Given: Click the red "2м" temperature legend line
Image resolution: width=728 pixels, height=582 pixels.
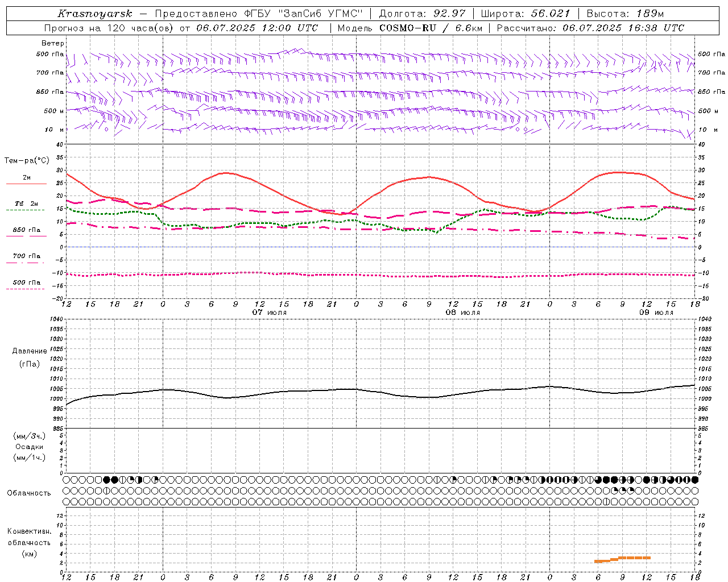Looking at the screenshot, I should pyautogui.click(x=26, y=184).
